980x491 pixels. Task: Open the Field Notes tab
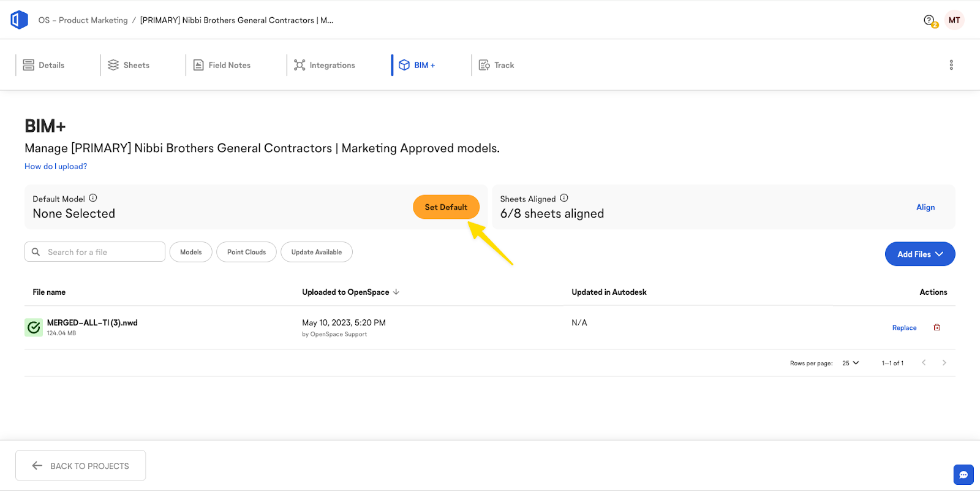pos(222,65)
